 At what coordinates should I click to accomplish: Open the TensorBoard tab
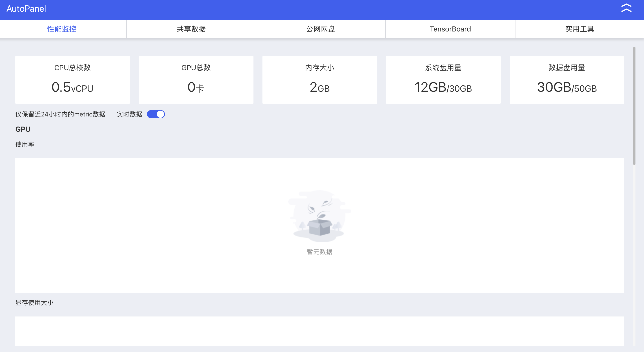coord(450,29)
